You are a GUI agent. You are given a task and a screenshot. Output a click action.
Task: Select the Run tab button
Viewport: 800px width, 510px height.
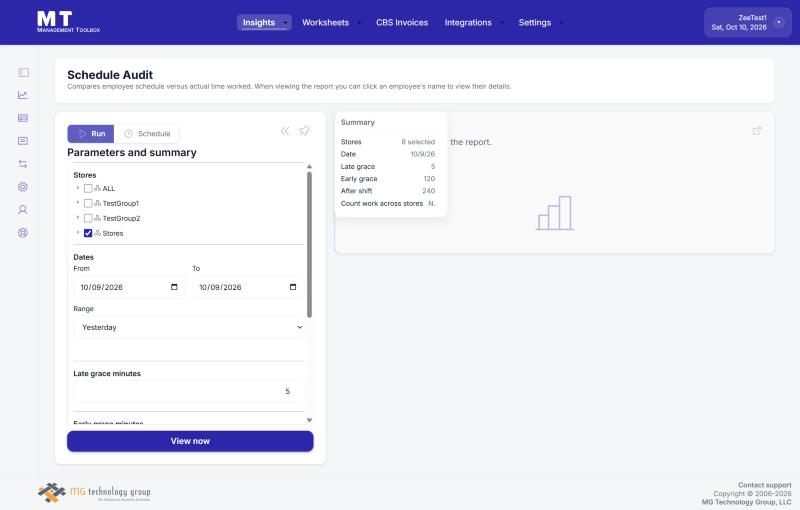[x=91, y=134]
